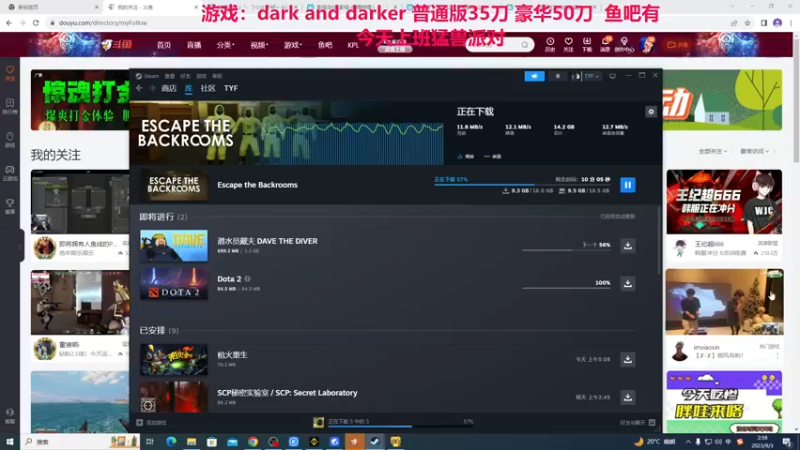Open Douyu 创作中心 header icon
The height and width of the screenshot is (450, 800).
pos(624,44)
